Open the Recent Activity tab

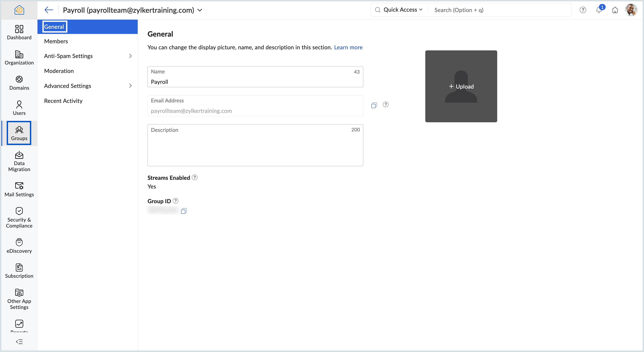point(63,101)
